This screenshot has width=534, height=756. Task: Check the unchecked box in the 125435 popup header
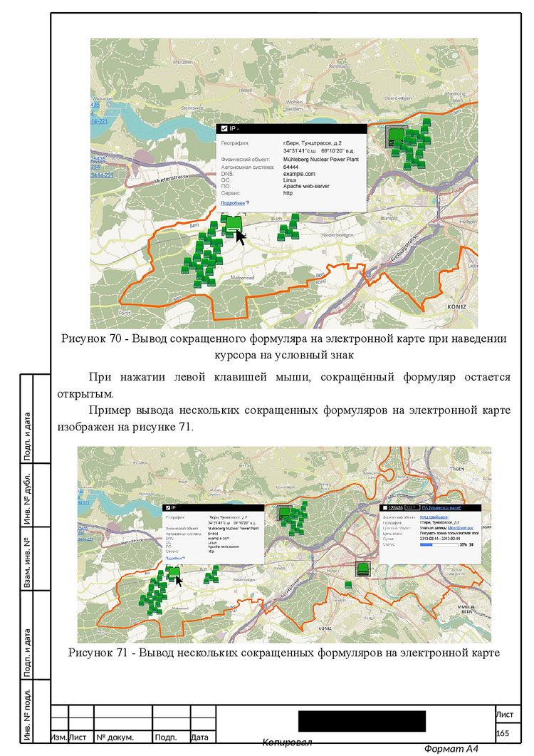(x=384, y=508)
